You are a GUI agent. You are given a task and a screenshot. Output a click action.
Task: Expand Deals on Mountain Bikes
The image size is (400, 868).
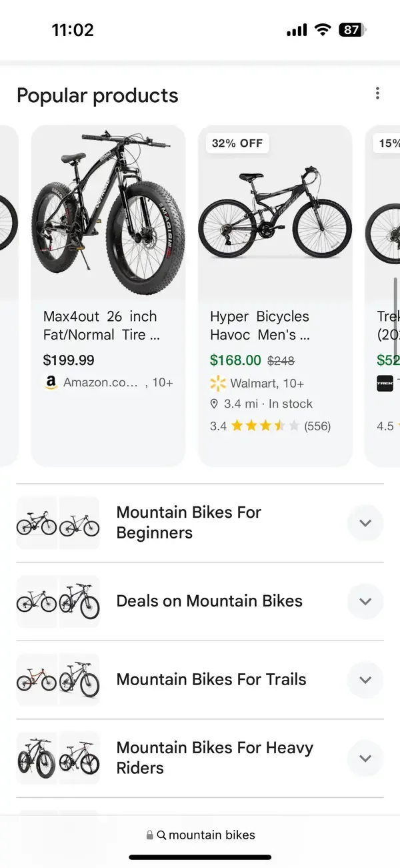click(365, 601)
